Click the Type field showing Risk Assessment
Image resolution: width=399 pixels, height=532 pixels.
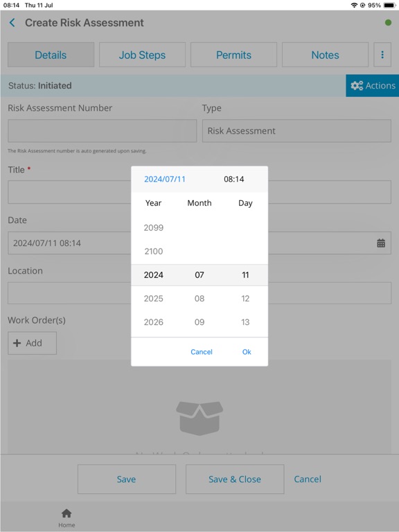[296, 131]
